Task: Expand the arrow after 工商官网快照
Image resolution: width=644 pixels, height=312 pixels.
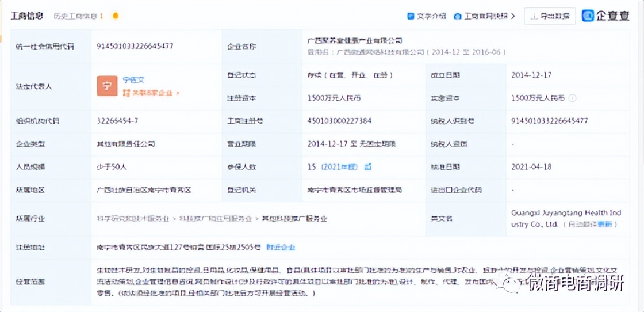Action: coord(513,16)
